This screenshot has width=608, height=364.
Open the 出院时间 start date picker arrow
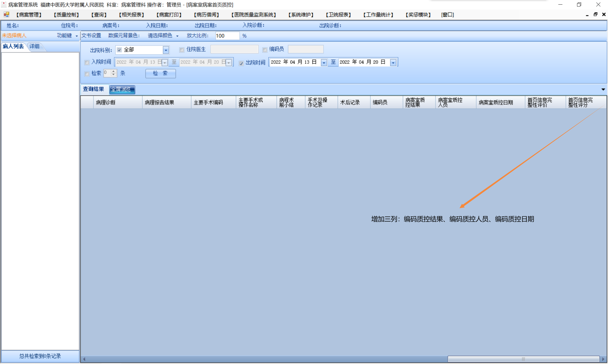[324, 63]
